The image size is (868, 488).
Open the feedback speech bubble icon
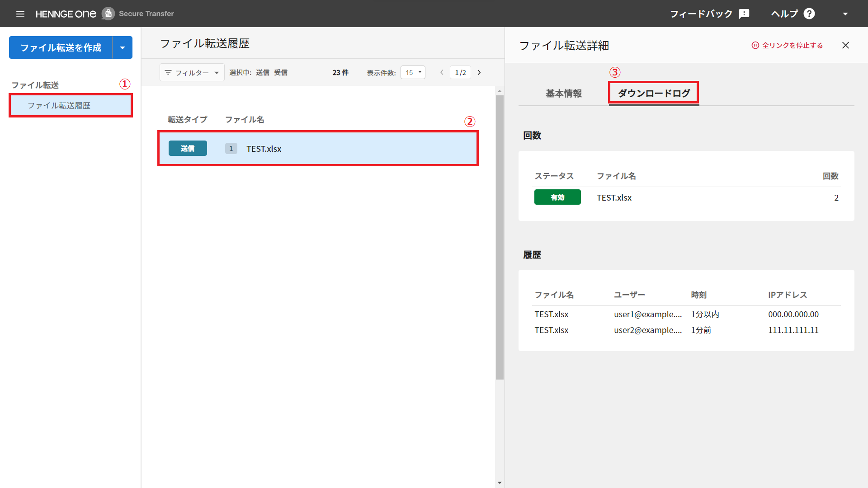(744, 14)
